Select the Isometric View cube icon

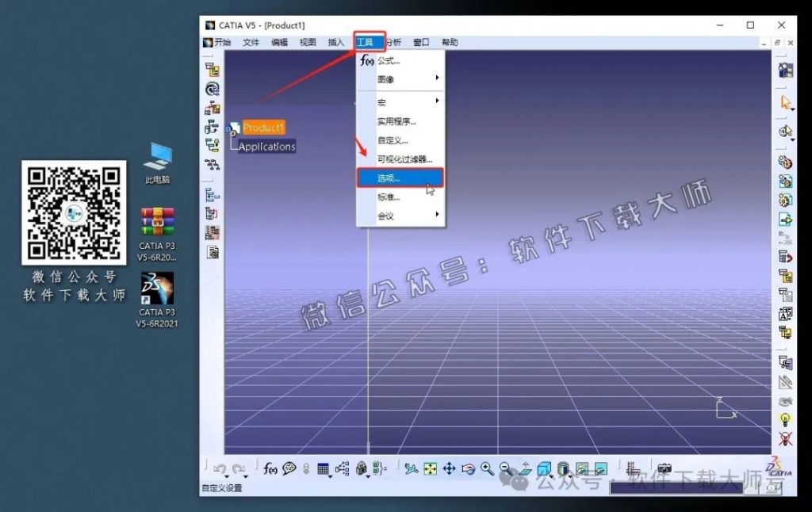(543, 468)
